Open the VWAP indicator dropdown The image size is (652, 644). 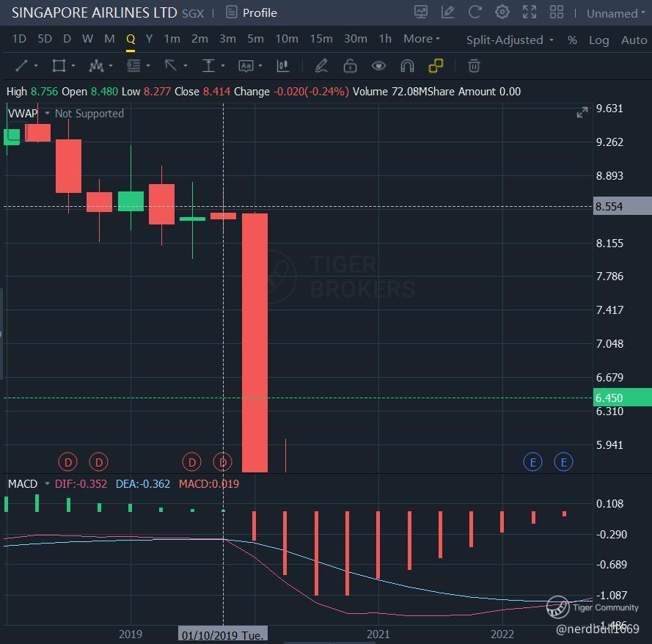pos(48,113)
